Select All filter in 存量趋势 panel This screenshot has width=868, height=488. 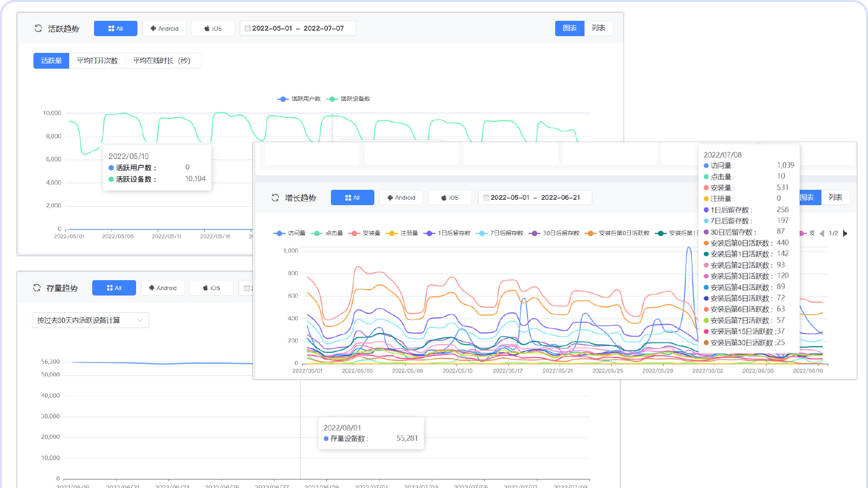coord(114,288)
